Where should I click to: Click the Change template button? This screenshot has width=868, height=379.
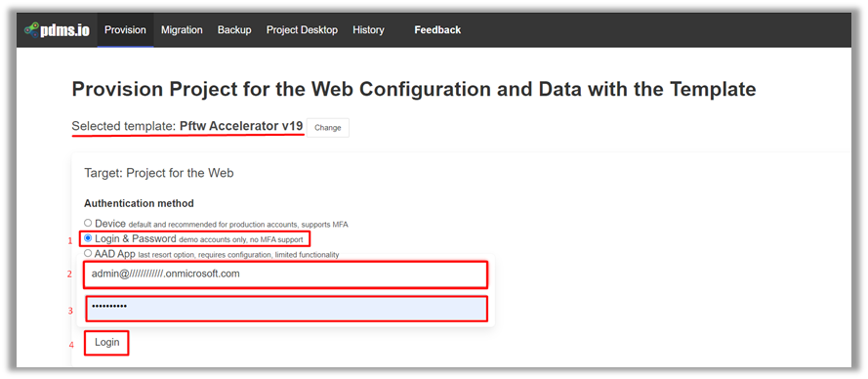[x=328, y=127]
